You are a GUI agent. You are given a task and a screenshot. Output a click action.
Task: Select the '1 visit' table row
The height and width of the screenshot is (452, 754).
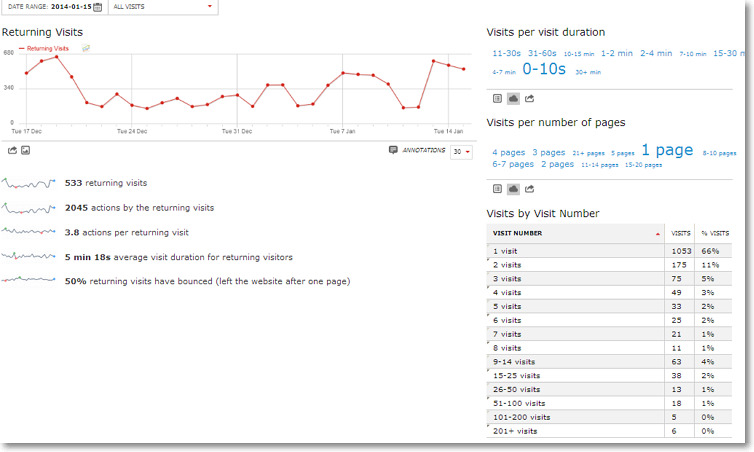tap(505, 249)
